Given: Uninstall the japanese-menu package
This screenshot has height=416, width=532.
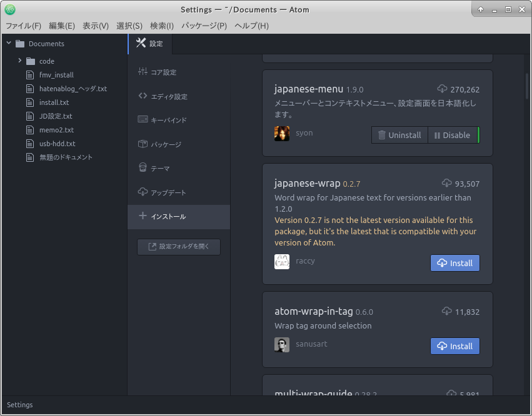Looking at the screenshot, I should click(399, 135).
